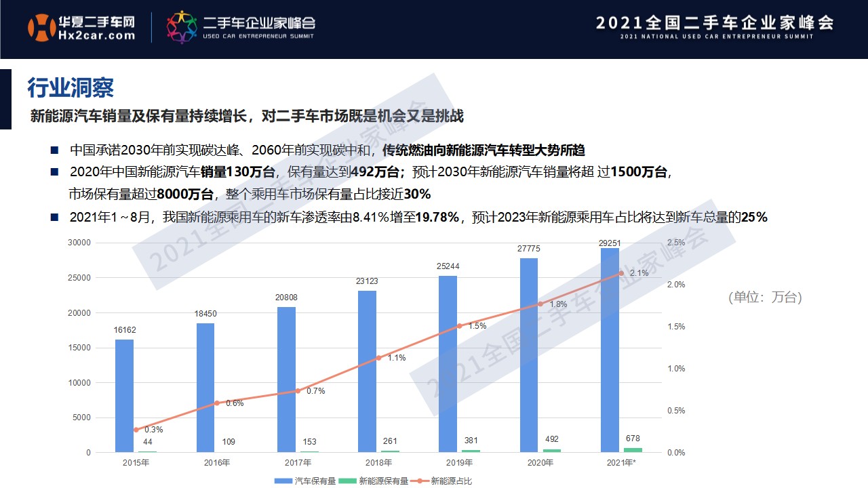Click the blue legend swatch 汽车保有量
Image resolution: width=868 pixels, height=488 pixels.
(283, 481)
